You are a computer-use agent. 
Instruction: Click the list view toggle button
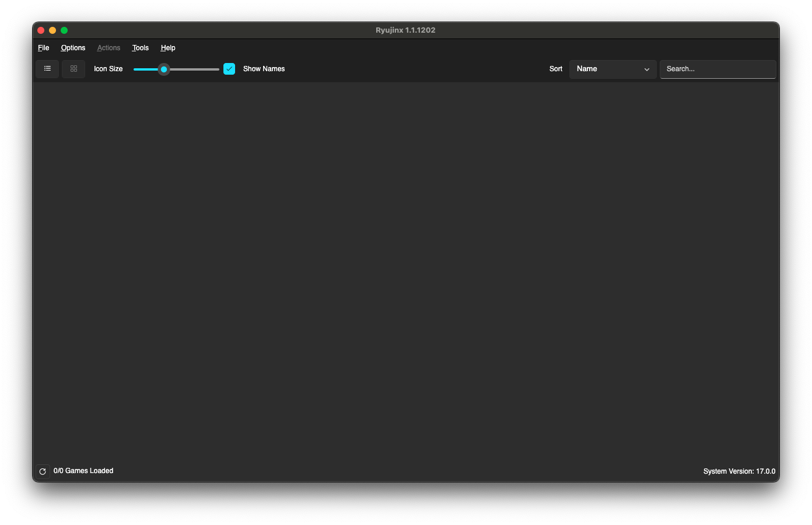tap(47, 69)
